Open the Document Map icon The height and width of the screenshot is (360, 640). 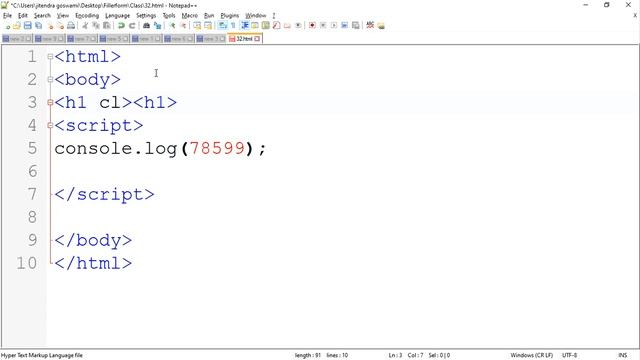pos(265,26)
